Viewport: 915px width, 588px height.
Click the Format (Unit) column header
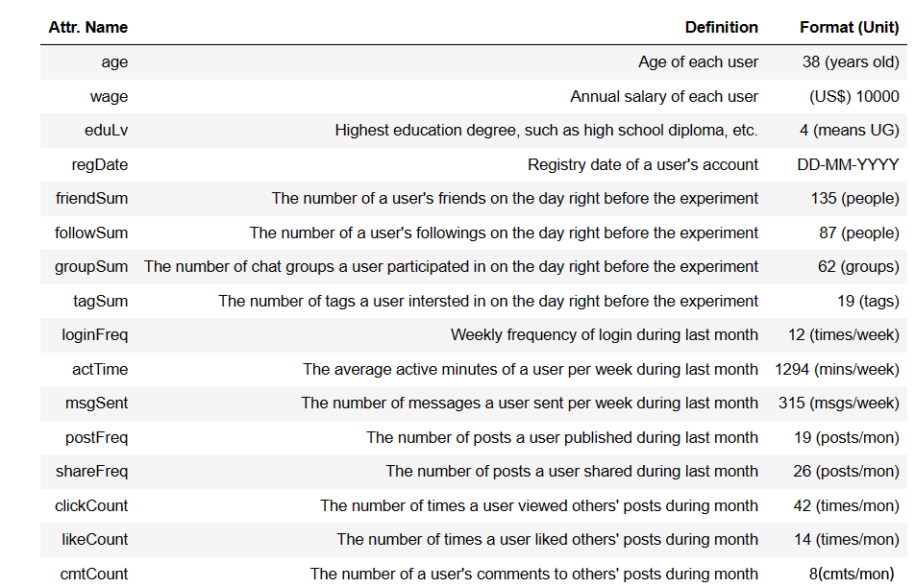click(x=849, y=28)
